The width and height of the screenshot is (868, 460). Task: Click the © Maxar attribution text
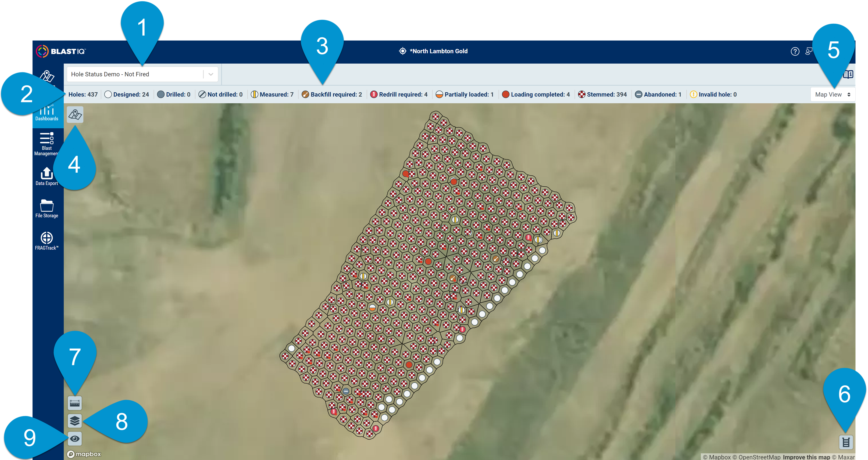pos(843,457)
